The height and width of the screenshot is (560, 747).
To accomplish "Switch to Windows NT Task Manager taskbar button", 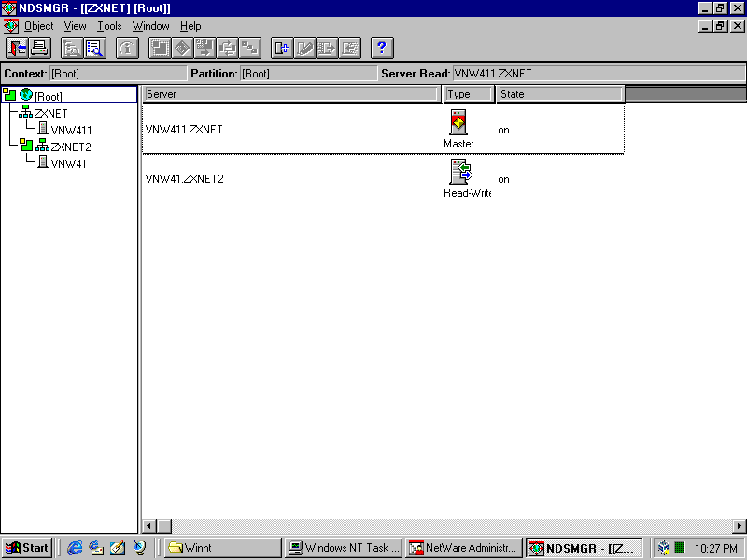I will pos(344,548).
